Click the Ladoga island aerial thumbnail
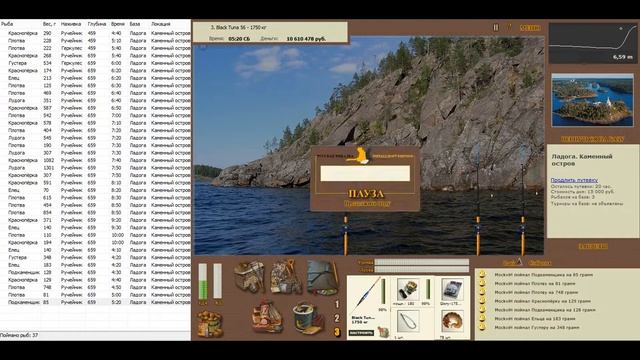The height and width of the screenshot is (360, 640). 592,100
